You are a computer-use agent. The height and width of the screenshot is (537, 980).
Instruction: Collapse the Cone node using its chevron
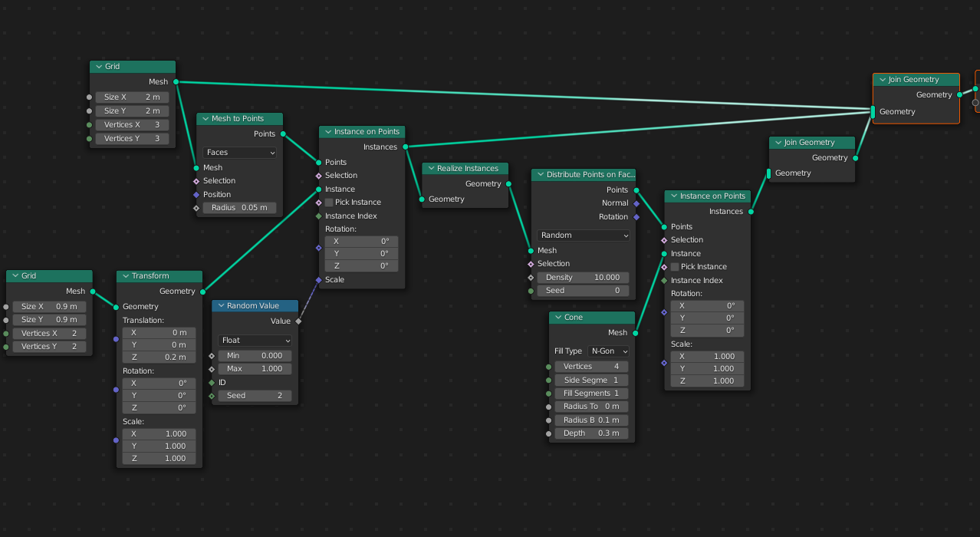click(x=557, y=318)
